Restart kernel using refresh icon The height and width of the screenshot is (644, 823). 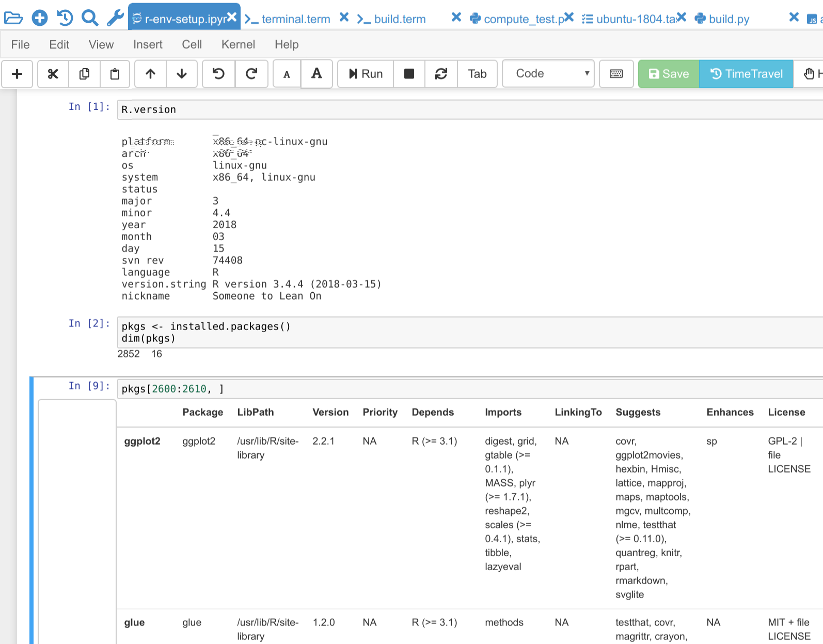coord(441,74)
